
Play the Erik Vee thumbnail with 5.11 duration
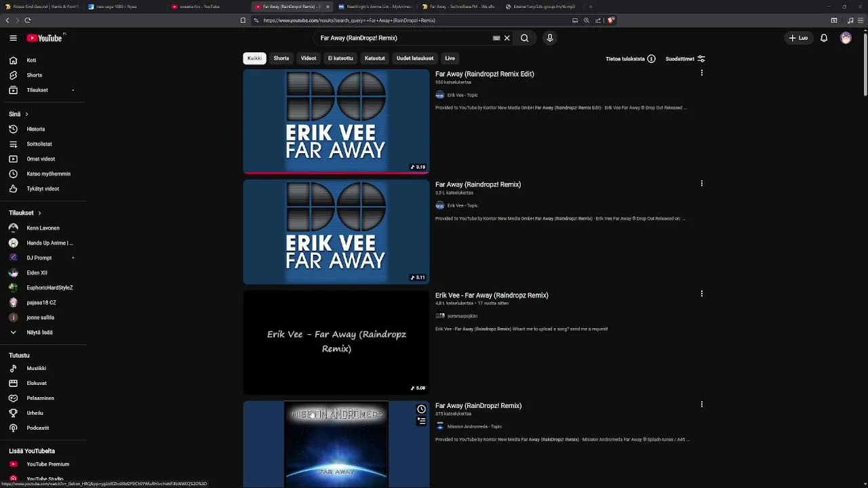336,232
